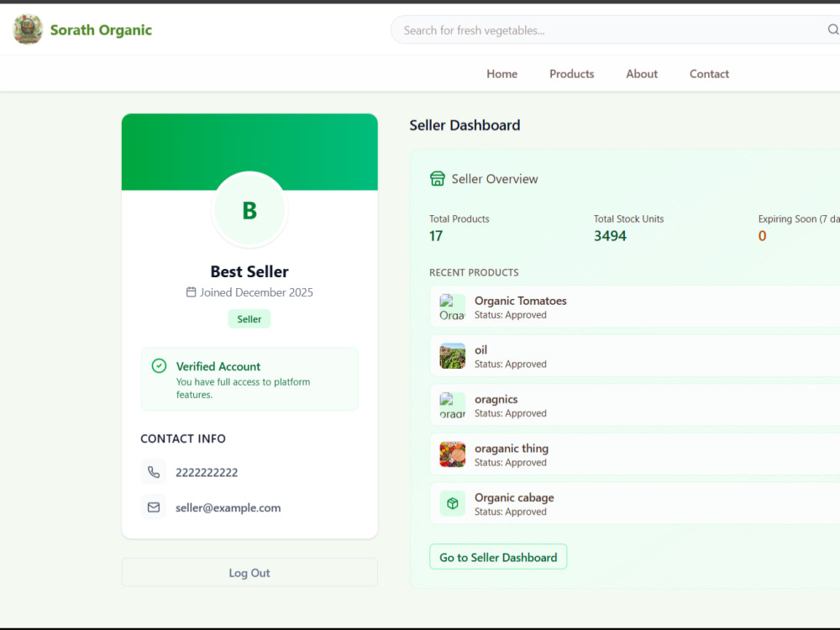Click the RECENT PRODUCTS label
This screenshot has height=630, width=840.
point(474,273)
